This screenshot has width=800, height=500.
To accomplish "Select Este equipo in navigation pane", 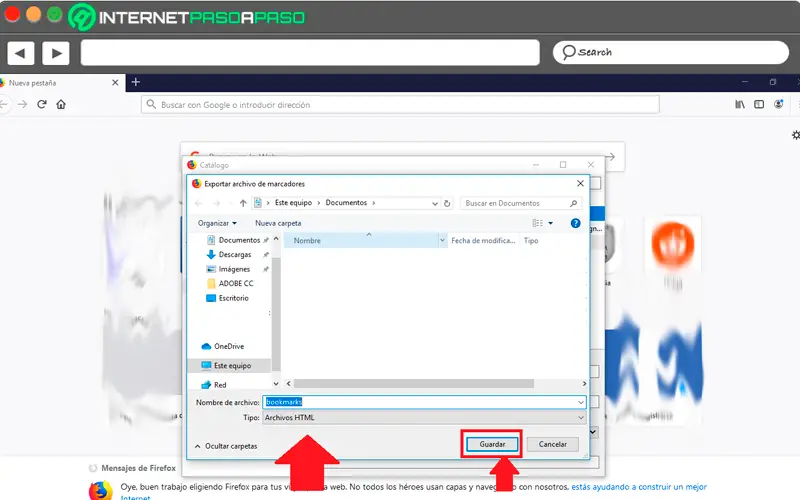I will tap(231, 365).
